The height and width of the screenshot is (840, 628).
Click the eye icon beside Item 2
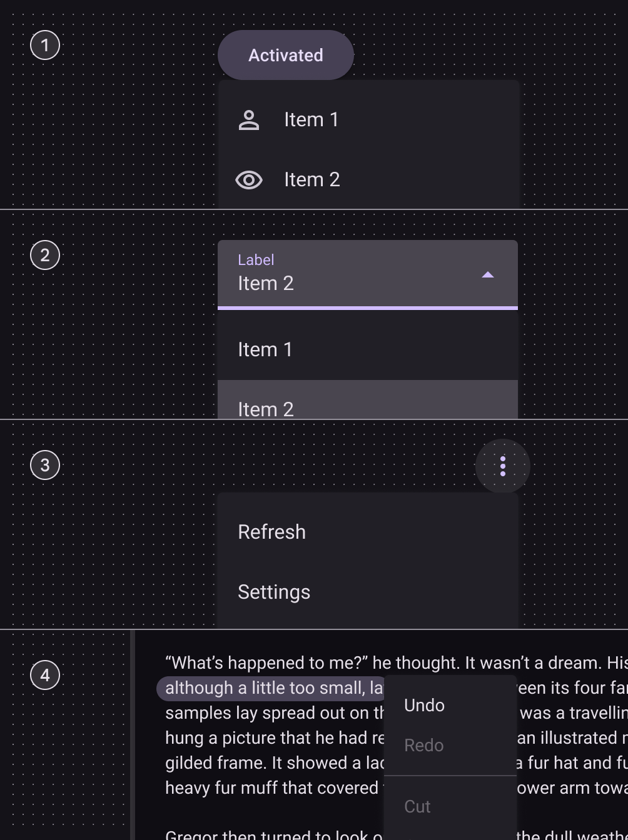pyautogui.click(x=249, y=180)
